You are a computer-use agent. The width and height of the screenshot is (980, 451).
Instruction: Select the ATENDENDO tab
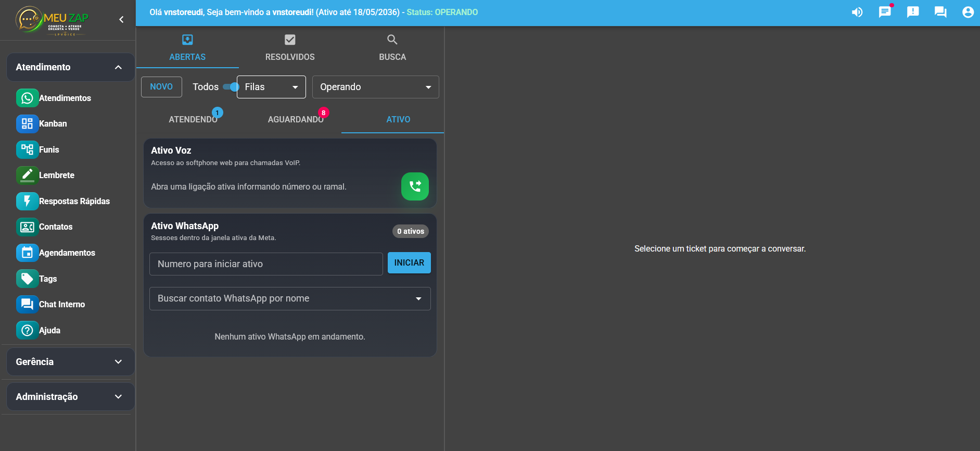pos(193,119)
